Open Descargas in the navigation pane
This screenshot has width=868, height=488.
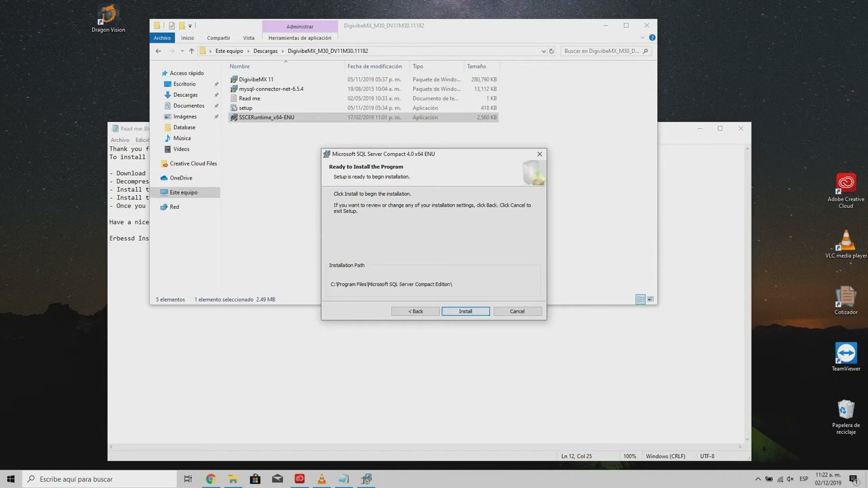pyautogui.click(x=185, y=95)
